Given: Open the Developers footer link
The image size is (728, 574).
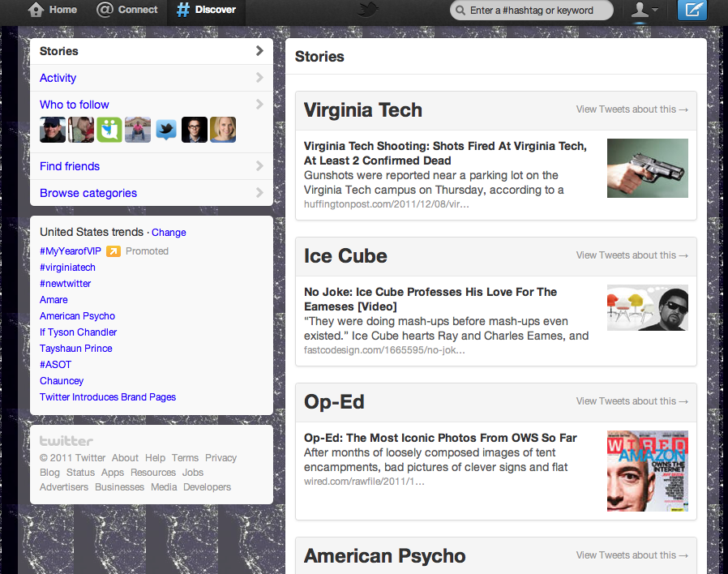Looking at the screenshot, I should (207, 487).
